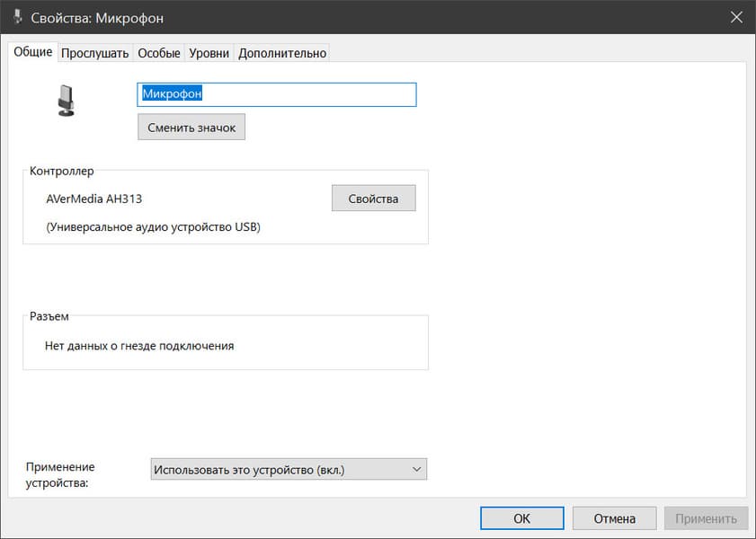Open the Особые tab
Viewport: 756px width, 539px height.
[x=159, y=53]
